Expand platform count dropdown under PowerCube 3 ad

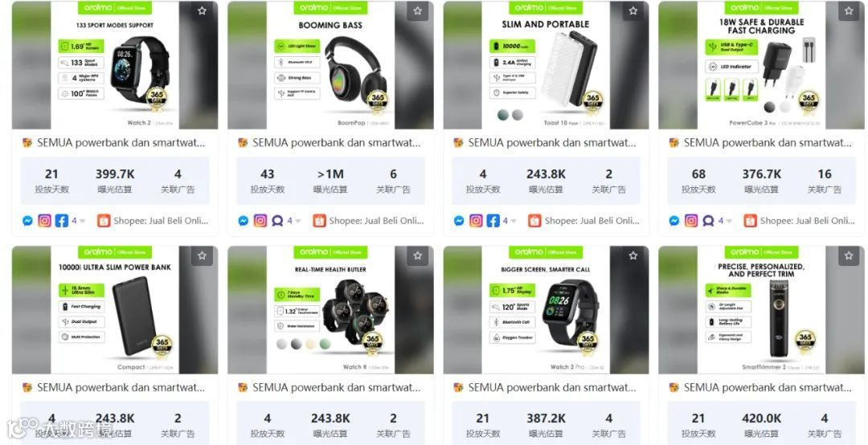pyautogui.click(x=725, y=221)
